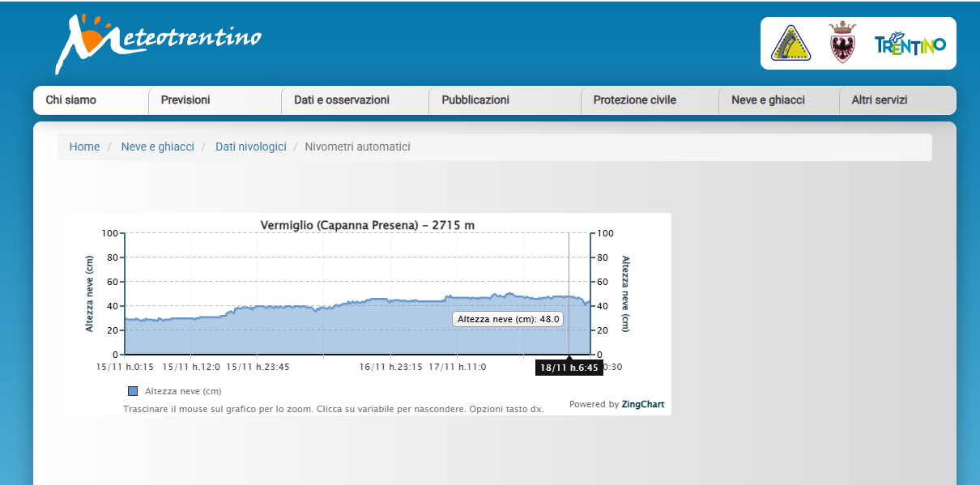This screenshot has width=980, height=485.
Task: Toggle the Altezza neve legend swatch
Action: [x=134, y=391]
